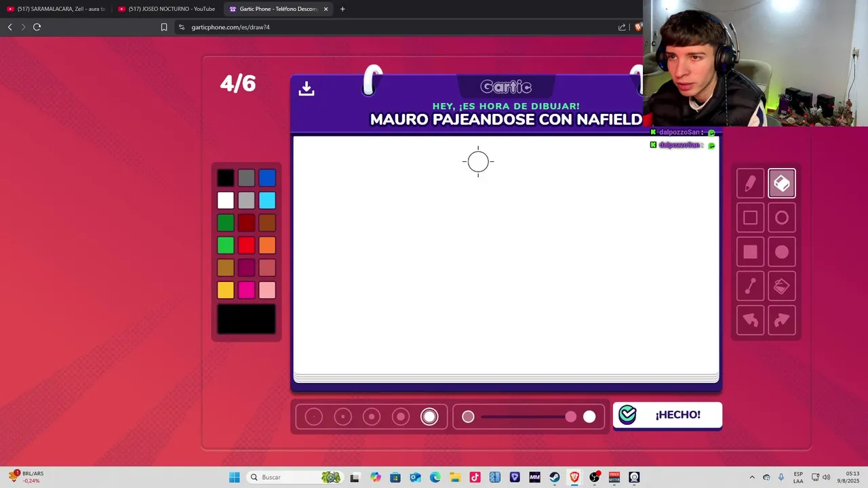Image resolution: width=868 pixels, height=488 pixels.
Task: Go forward in the browser
Action: (23, 27)
